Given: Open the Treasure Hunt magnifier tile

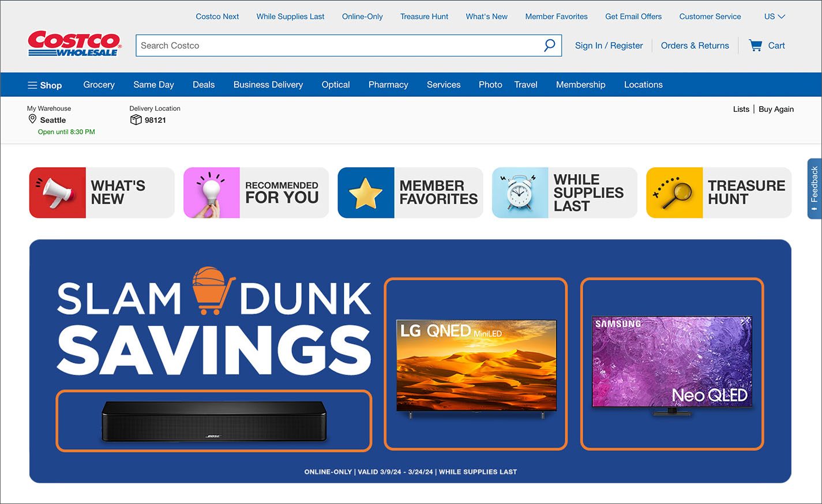Looking at the screenshot, I should click(x=719, y=193).
